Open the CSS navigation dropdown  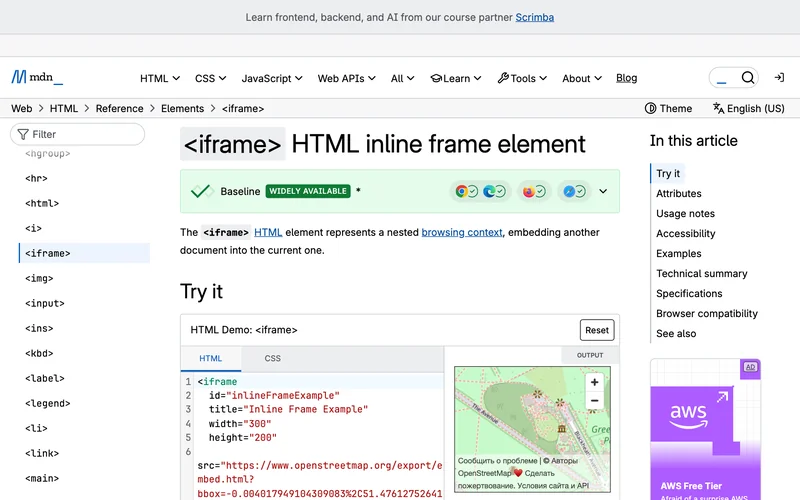click(210, 78)
